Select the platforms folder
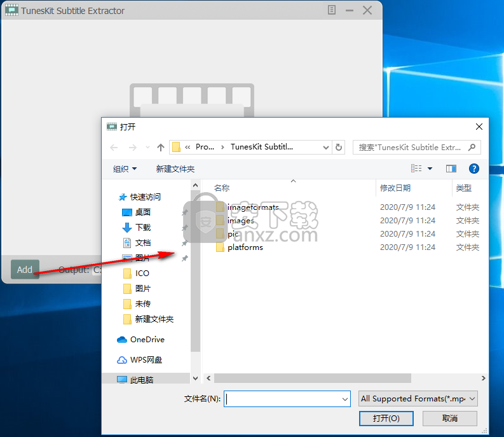504x437 pixels. [x=245, y=247]
